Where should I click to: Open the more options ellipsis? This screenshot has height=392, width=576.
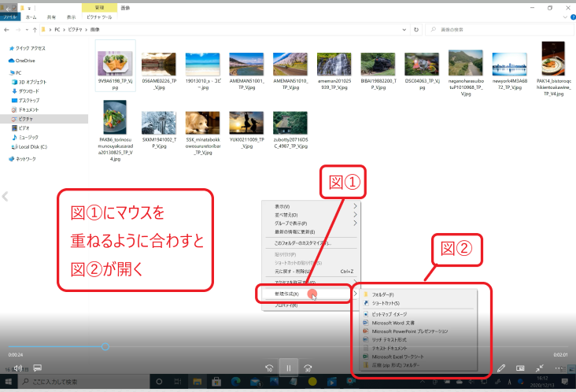[x=560, y=368]
